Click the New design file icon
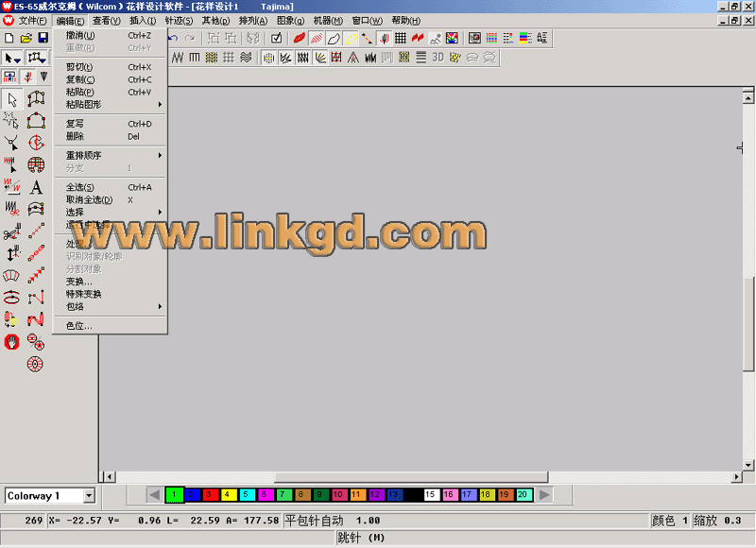The height and width of the screenshot is (548, 756). (x=9, y=38)
